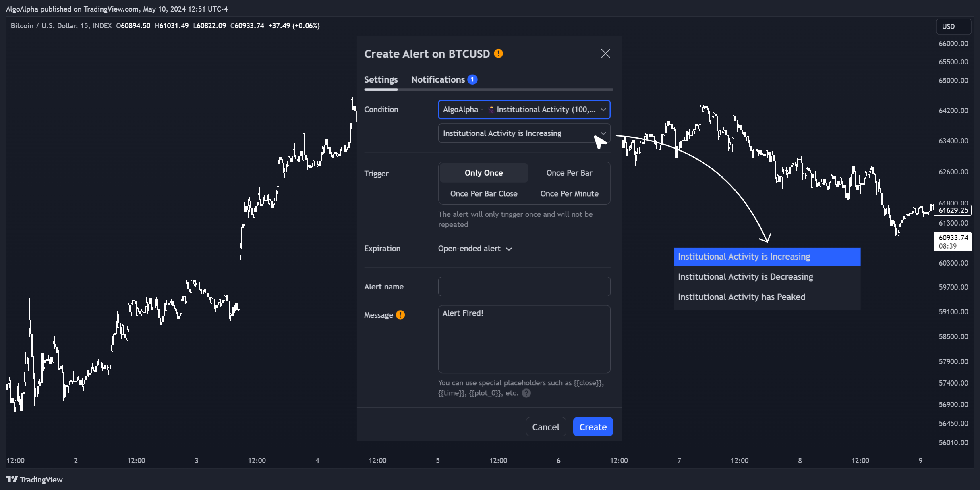Select the Once Per Bar trigger option
The width and height of the screenshot is (980, 490).
click(569, 173)
